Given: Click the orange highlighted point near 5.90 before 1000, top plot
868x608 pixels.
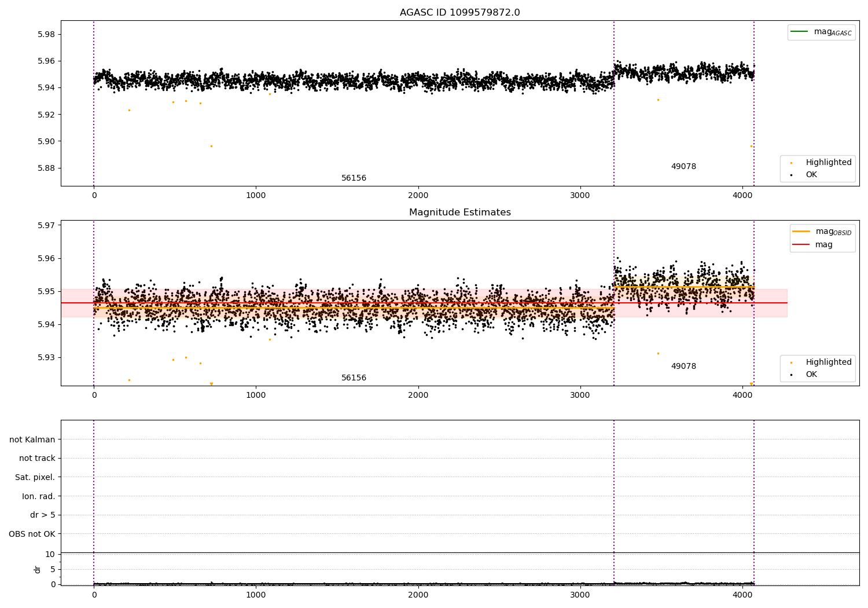Looking at the screenshot, I should 211,146.
